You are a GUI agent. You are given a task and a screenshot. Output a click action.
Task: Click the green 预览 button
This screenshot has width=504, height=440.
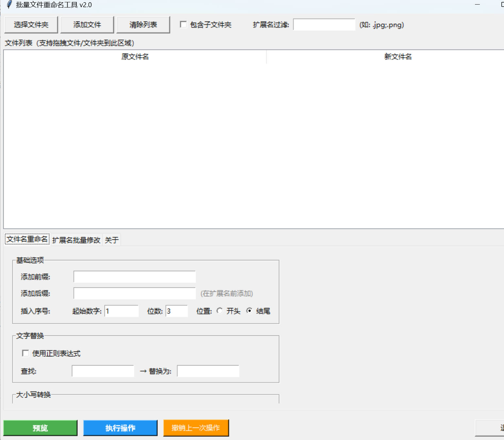(x=41, y=428)
